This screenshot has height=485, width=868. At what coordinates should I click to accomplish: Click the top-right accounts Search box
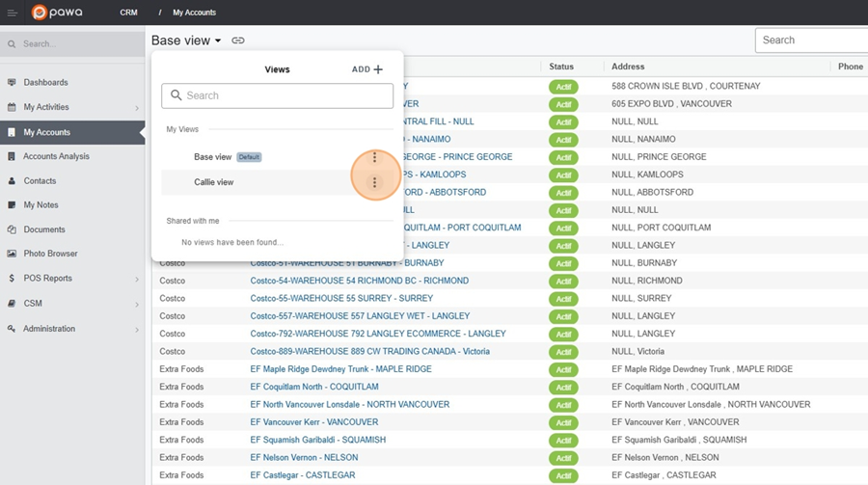pos(811,40)
